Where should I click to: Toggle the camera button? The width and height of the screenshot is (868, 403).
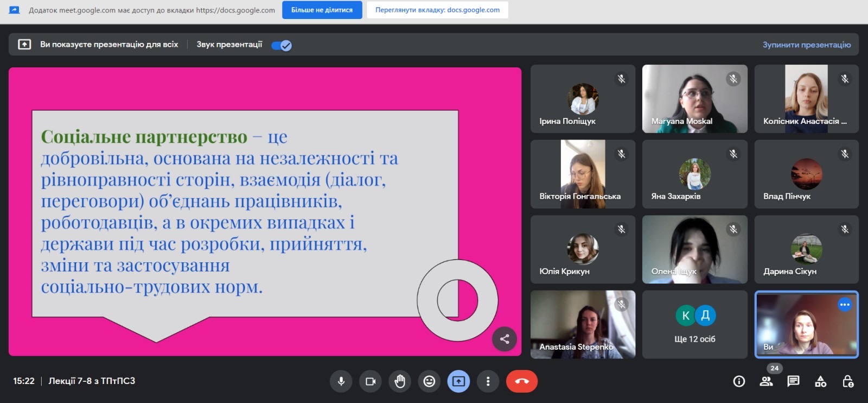(x=371, y=381)
